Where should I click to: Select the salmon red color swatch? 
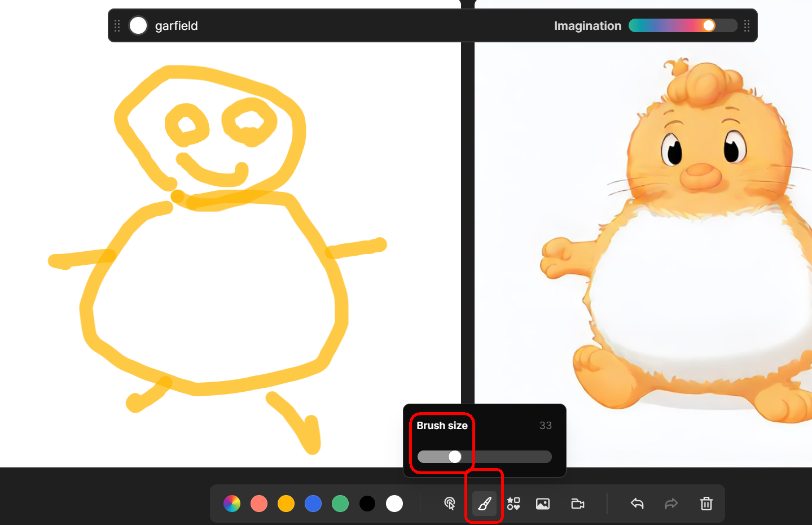point(259,504)
